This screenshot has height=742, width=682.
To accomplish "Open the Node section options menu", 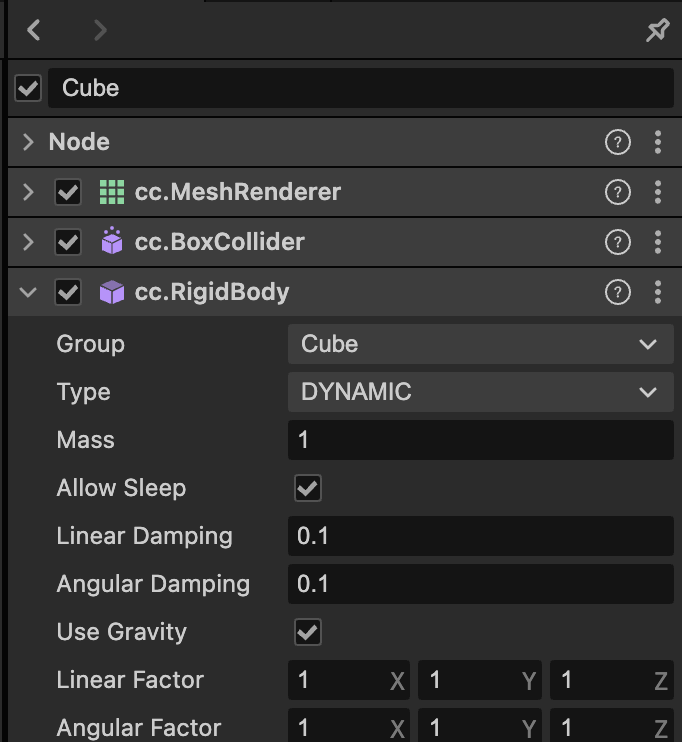I will 657,142.
